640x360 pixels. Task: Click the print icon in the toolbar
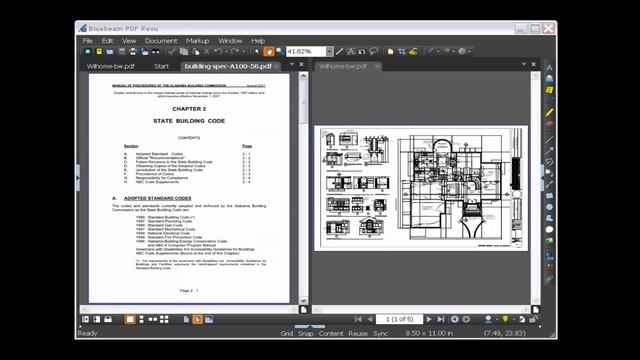(133, 51)
